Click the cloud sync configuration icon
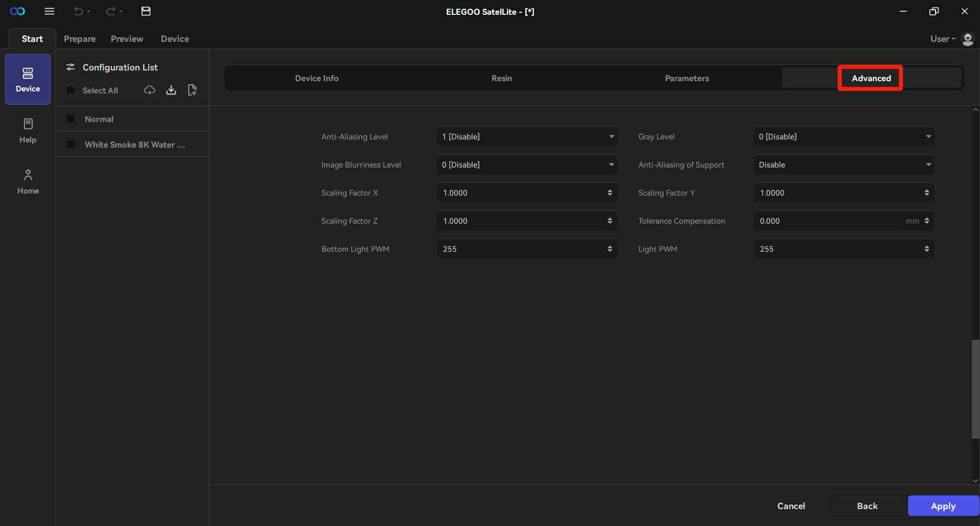The height and width of the screenshot is (526, 980). (150, 90)
